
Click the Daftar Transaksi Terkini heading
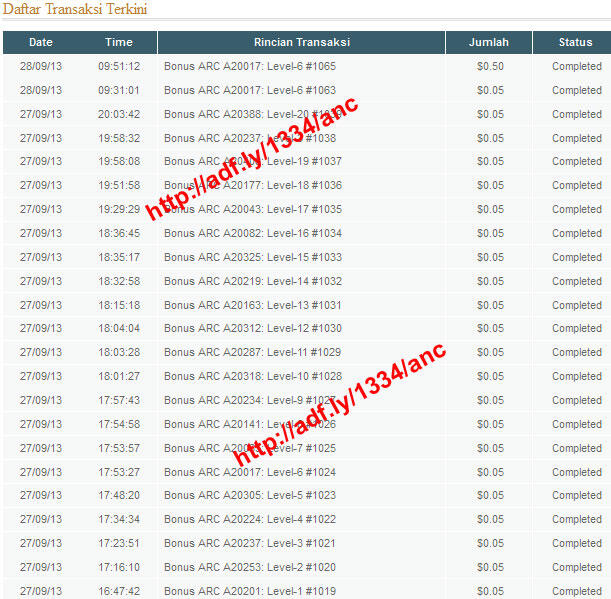point(75,9)
